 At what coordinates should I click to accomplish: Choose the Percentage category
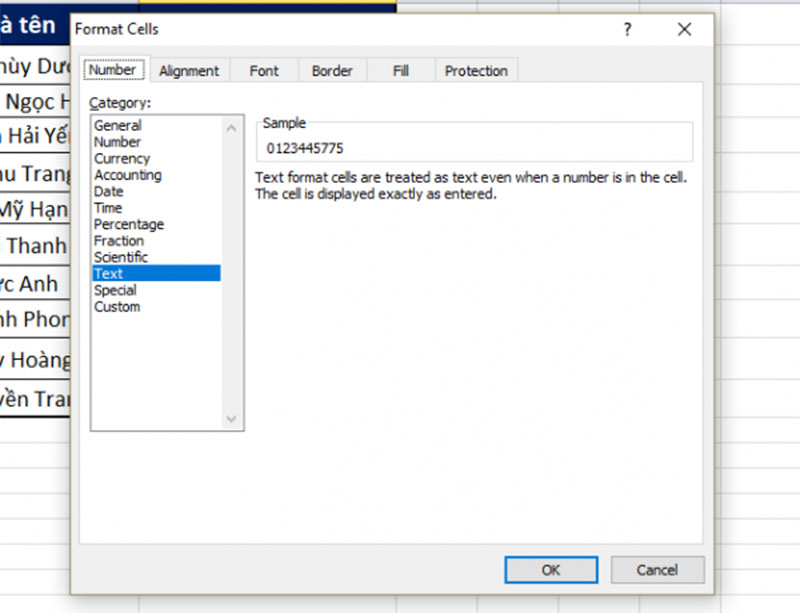[129, 225]
